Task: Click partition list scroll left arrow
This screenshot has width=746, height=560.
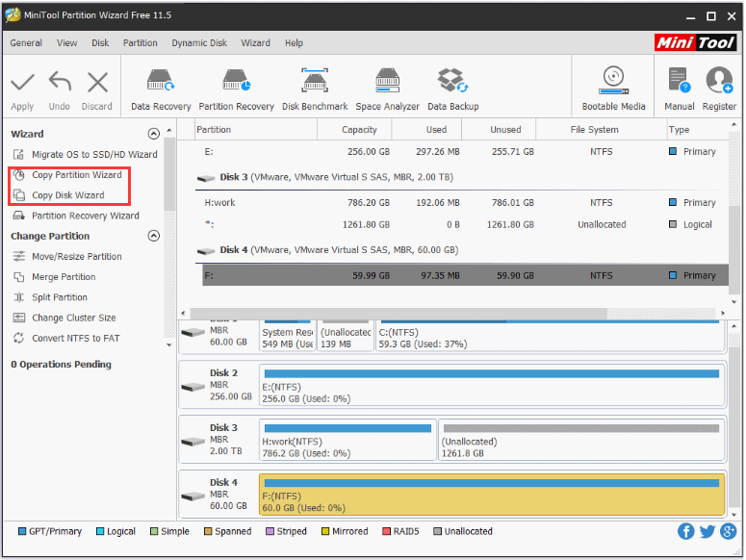Action: 184,314
